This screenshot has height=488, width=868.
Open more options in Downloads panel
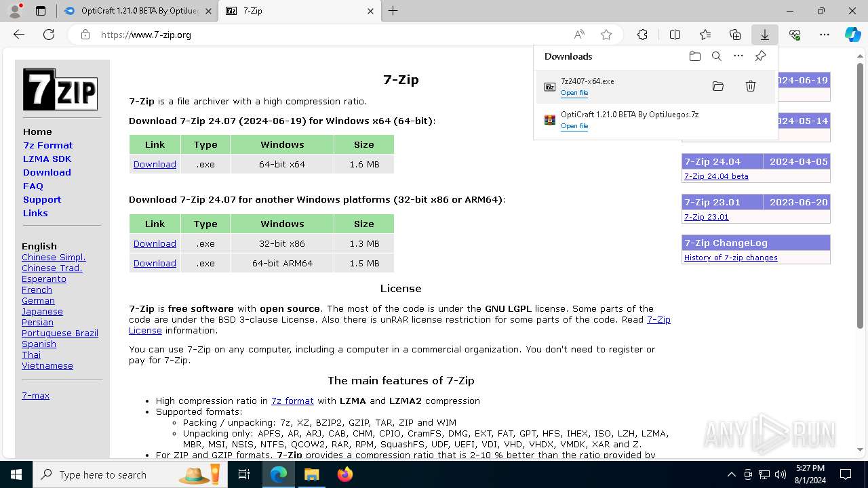pyautogui.click(x=738, y=56)
